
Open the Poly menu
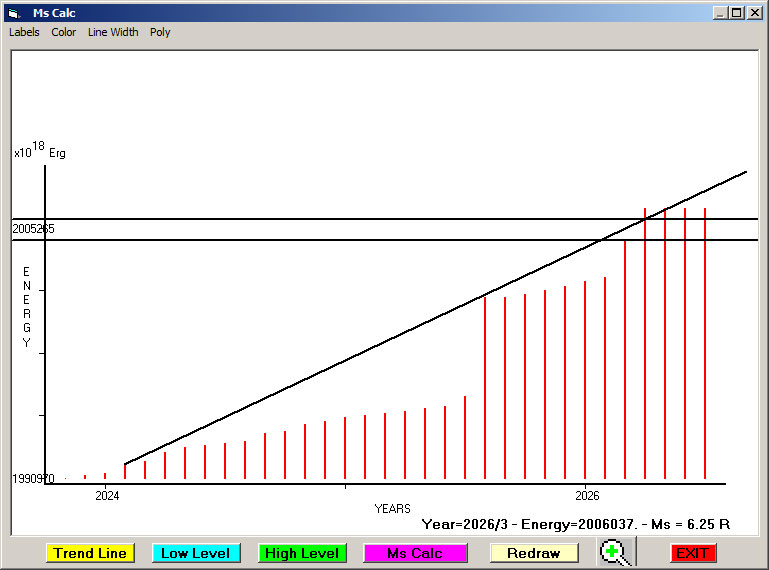(160, 32)
